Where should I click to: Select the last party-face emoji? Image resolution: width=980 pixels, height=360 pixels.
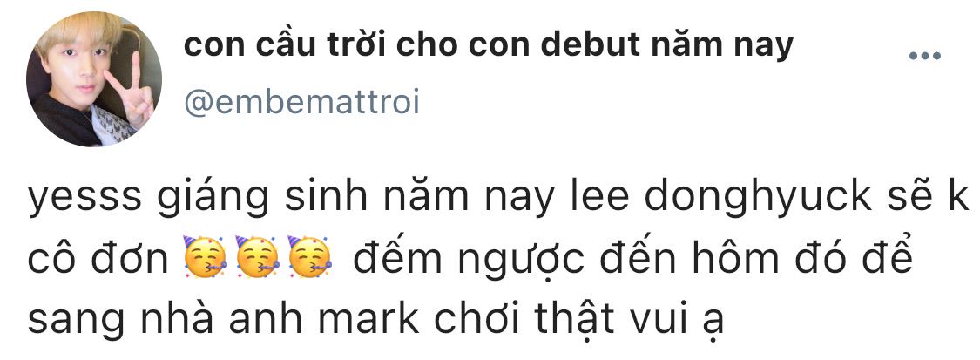pos(308,257)
